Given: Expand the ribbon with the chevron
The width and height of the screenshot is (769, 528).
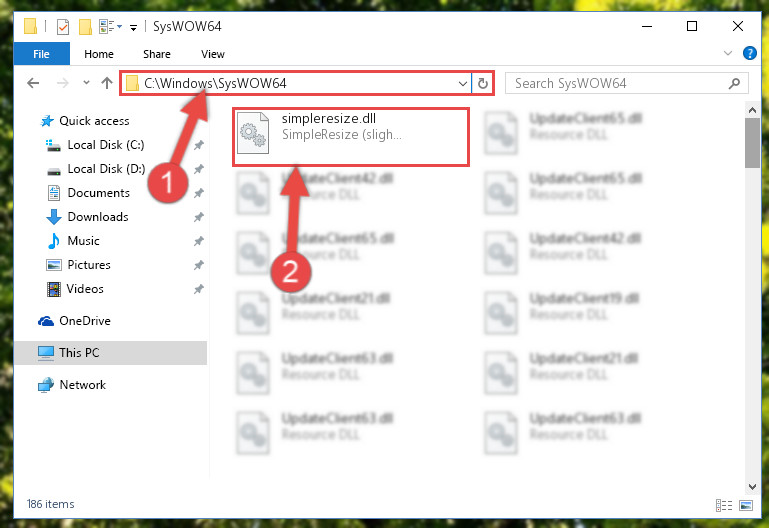Looking at the screenshot, I should [x=728, y=53].
